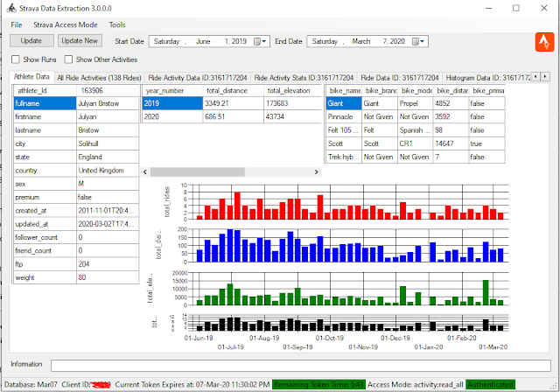This screenshot has width=560, height=392.
Task: Click the month field in Start Date
Action: click(203, 41)
